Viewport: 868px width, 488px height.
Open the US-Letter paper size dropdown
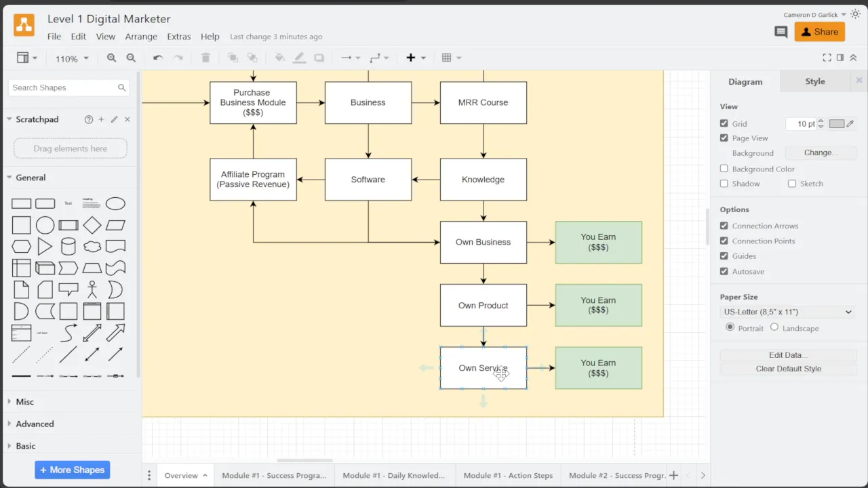(x=788, y=312)
